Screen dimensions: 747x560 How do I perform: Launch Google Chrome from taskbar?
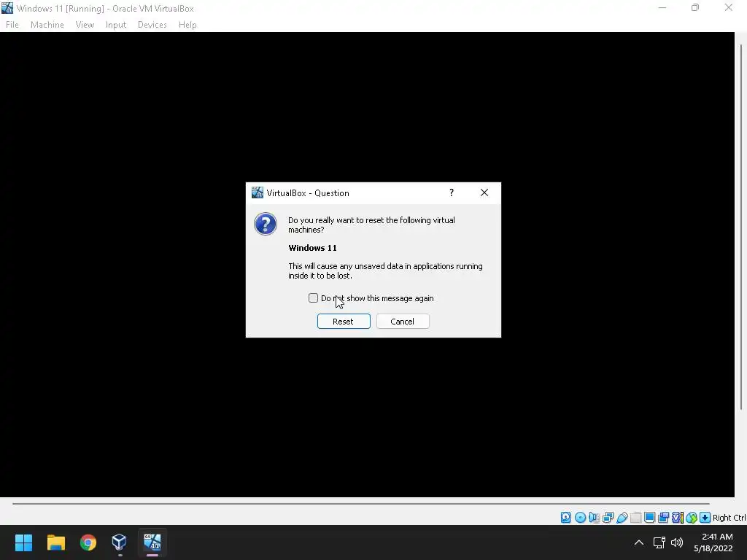coord(88,542)
